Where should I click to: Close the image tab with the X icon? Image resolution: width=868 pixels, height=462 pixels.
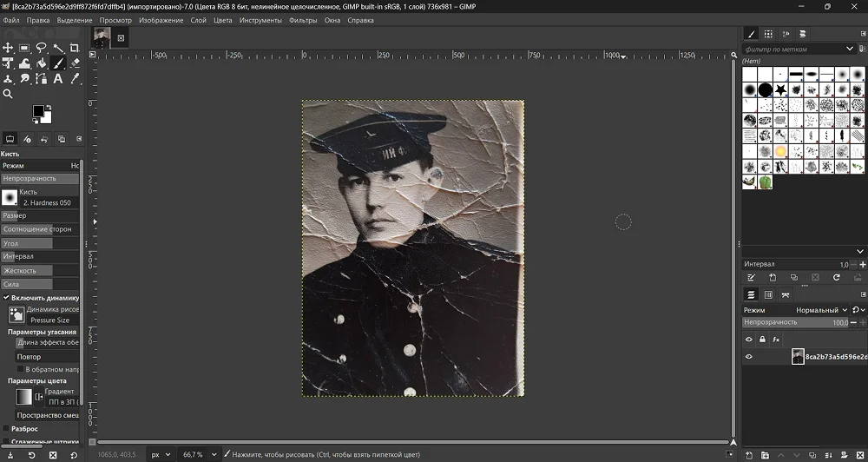121,38
